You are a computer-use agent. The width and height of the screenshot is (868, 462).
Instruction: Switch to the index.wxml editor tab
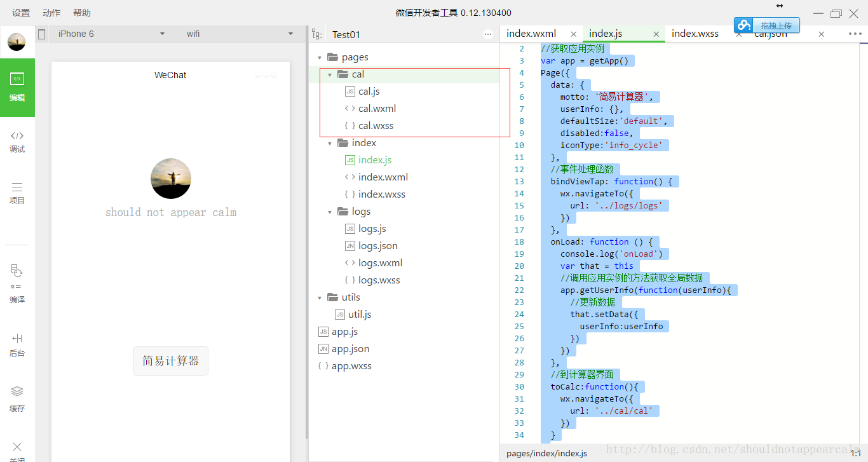coord(531,34)
